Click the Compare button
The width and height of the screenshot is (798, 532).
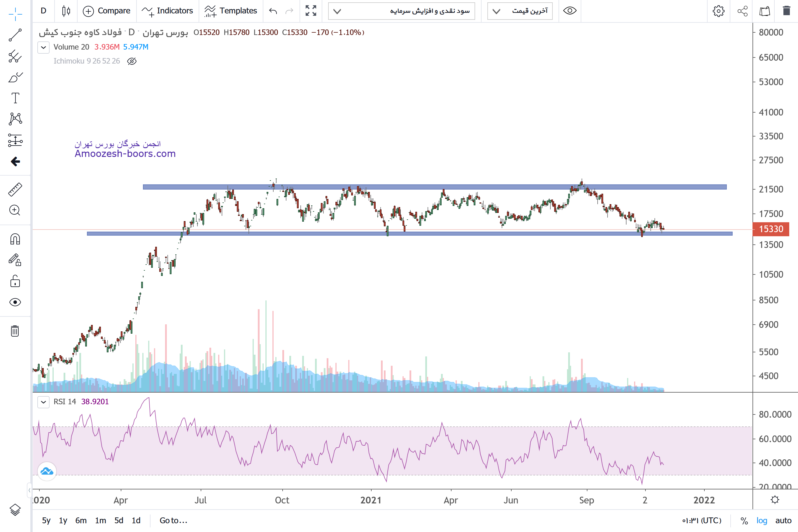tap(106, 11)
